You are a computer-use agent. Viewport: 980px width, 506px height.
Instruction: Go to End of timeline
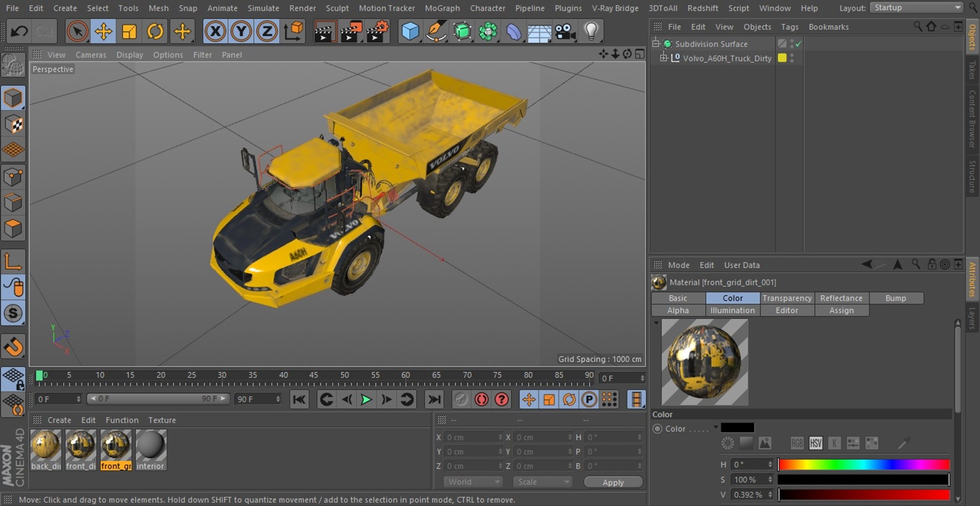coord(434,399)
